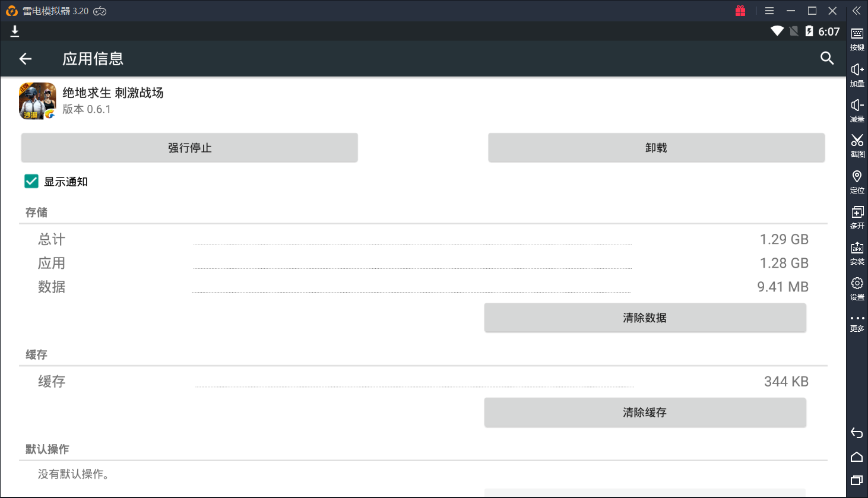Open emulator settings (设置) gear
This screenshot has height=498, width=868.
[x=857, y=288]
